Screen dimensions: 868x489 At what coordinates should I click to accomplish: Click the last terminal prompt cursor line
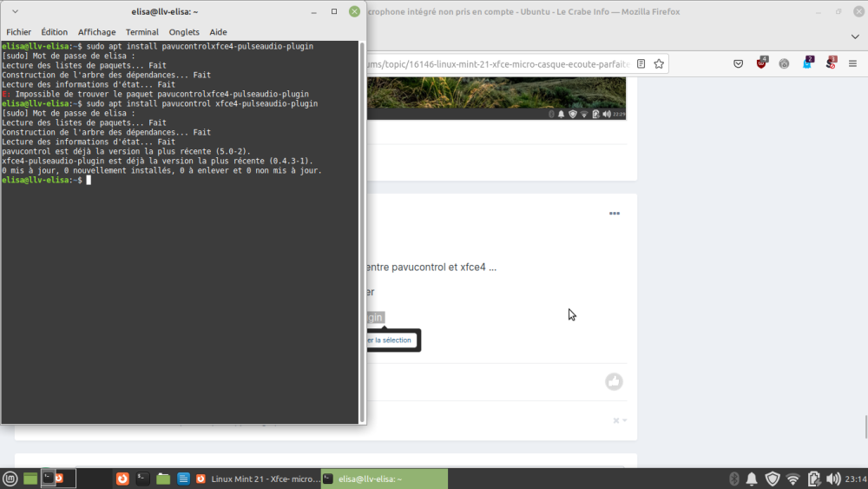coord(47,180)
